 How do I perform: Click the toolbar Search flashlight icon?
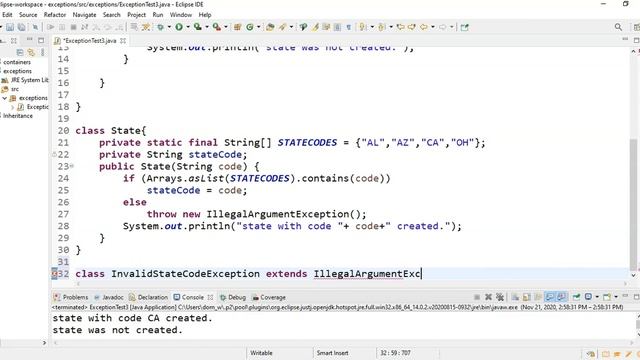coord(282,27)
